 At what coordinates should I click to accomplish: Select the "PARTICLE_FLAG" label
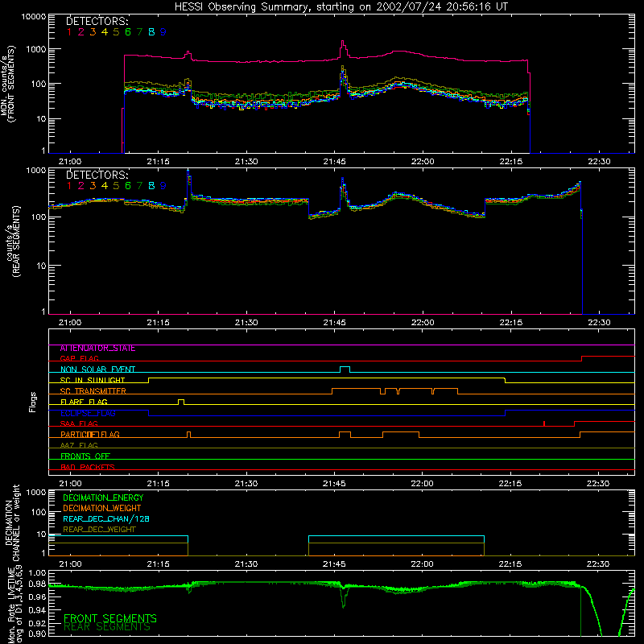[x=90, y=435]
